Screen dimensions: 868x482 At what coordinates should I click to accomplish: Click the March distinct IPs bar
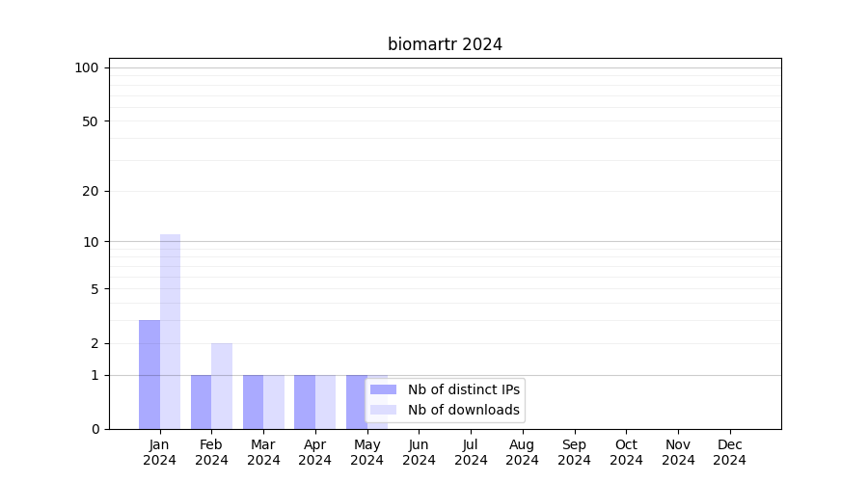(253, 402)
